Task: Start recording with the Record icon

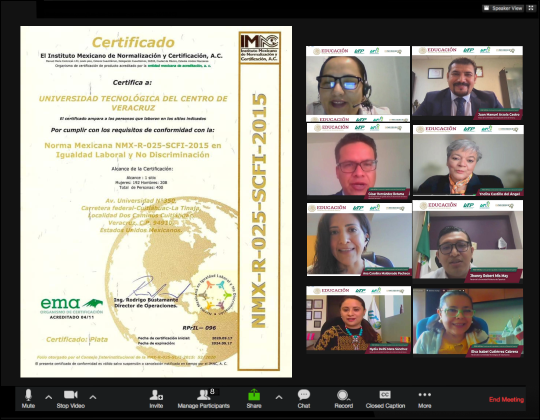Action: [343, 399]
